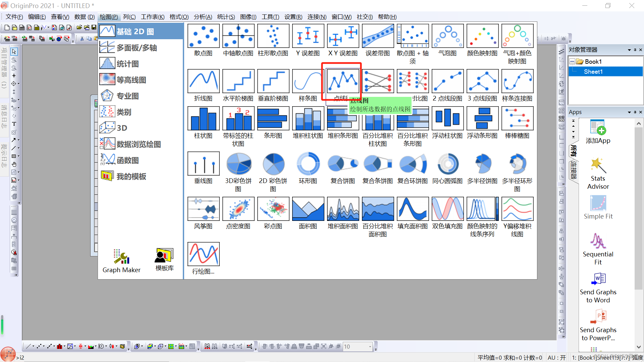Collapse the Book1 folder tree node

pos(572,62)
